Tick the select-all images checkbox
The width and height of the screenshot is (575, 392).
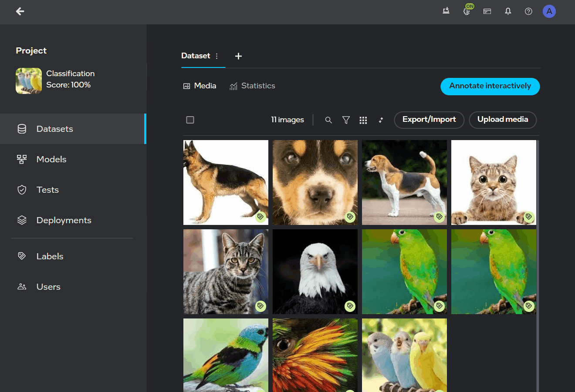pos(190,120)
